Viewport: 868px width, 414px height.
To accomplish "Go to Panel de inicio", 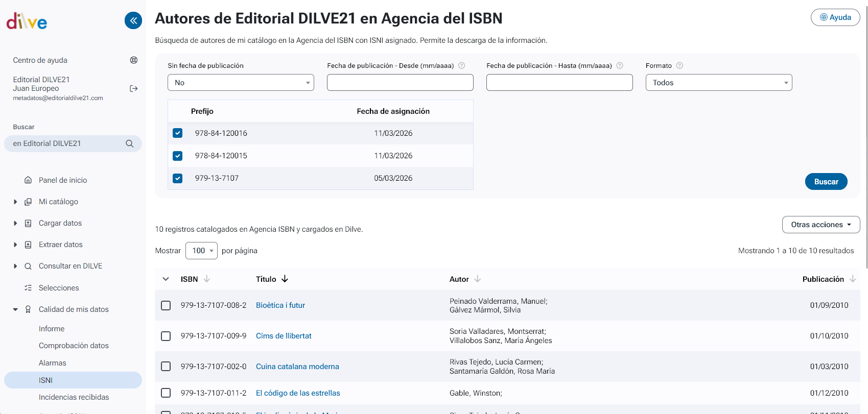I will [63, 180].
